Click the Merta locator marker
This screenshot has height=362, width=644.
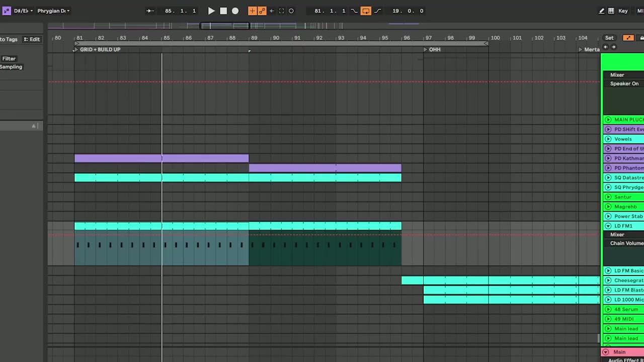click(x=589, y=49)
